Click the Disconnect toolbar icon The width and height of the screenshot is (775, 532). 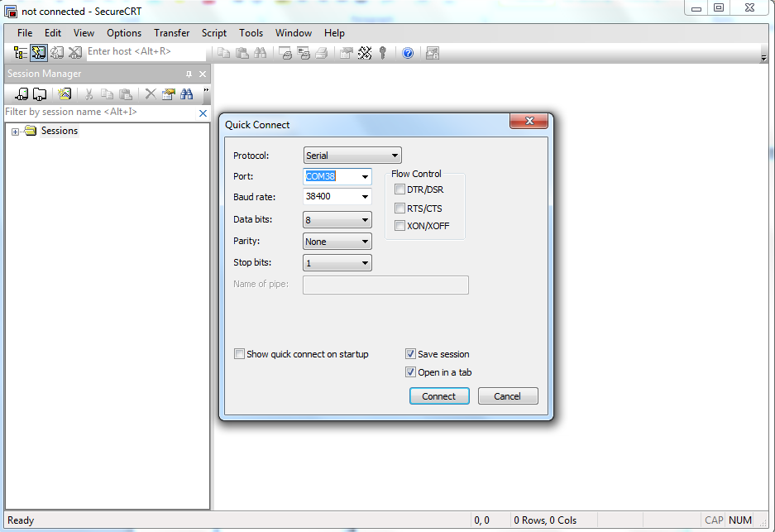(75, 53)
